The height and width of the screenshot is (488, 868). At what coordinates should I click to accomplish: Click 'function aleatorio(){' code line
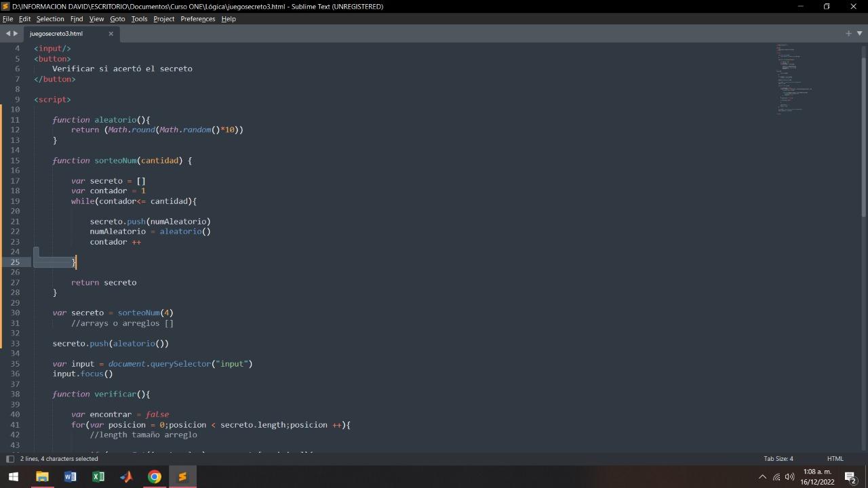[102, 120]
